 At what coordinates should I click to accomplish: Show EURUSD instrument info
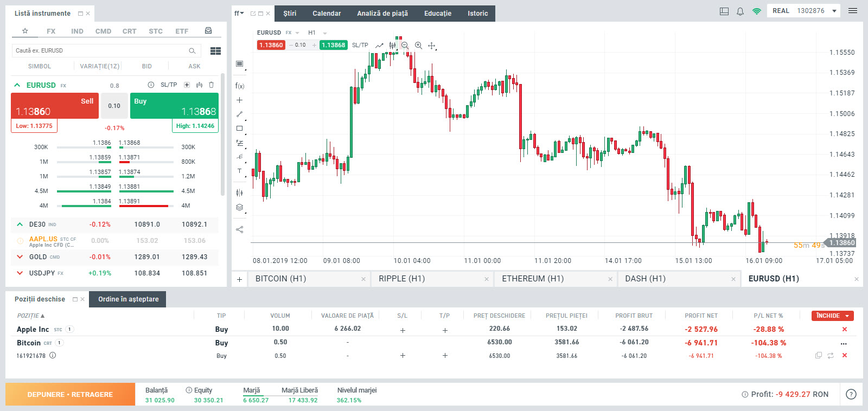coord(151,85)
